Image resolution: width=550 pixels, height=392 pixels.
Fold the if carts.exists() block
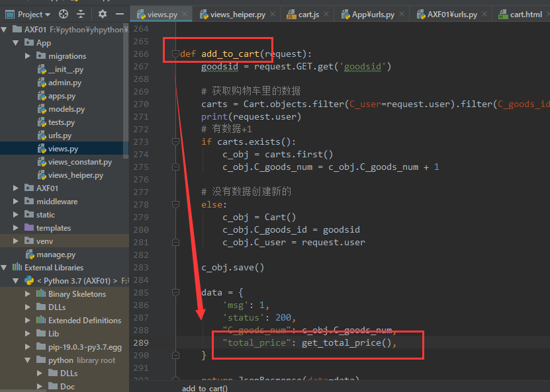tap(176, 141)
